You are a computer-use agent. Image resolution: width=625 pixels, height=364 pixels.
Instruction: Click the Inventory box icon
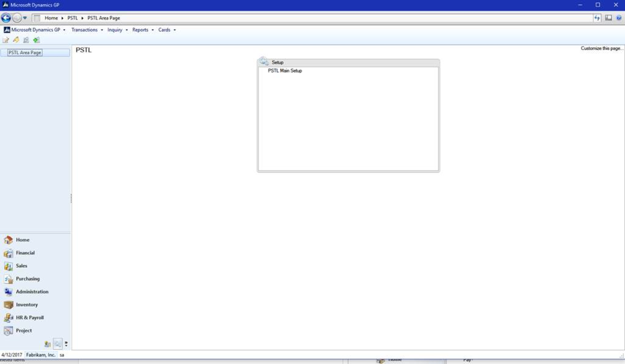[x=8, y=304]
